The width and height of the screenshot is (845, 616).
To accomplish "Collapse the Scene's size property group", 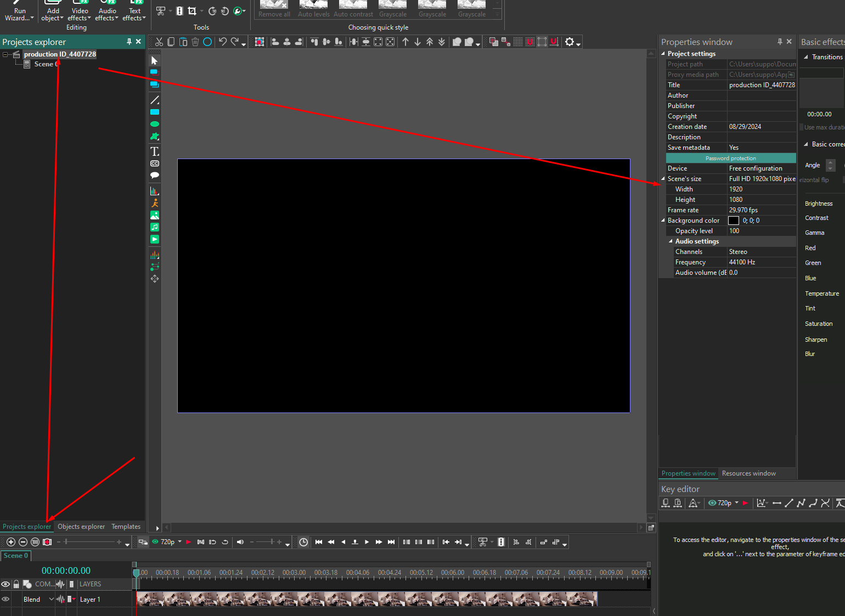I will [x=663, y=179].
